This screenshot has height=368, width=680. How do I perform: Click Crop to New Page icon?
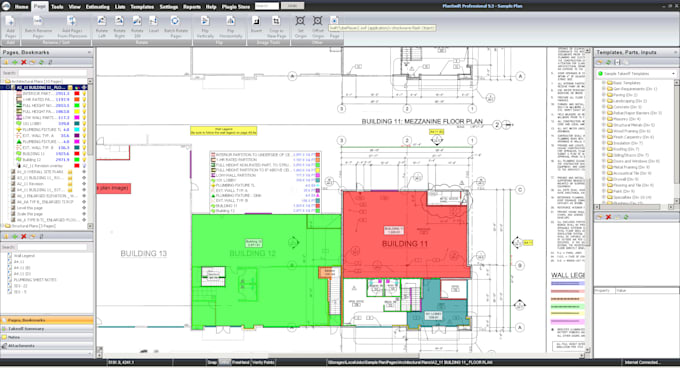click(276, 21)
